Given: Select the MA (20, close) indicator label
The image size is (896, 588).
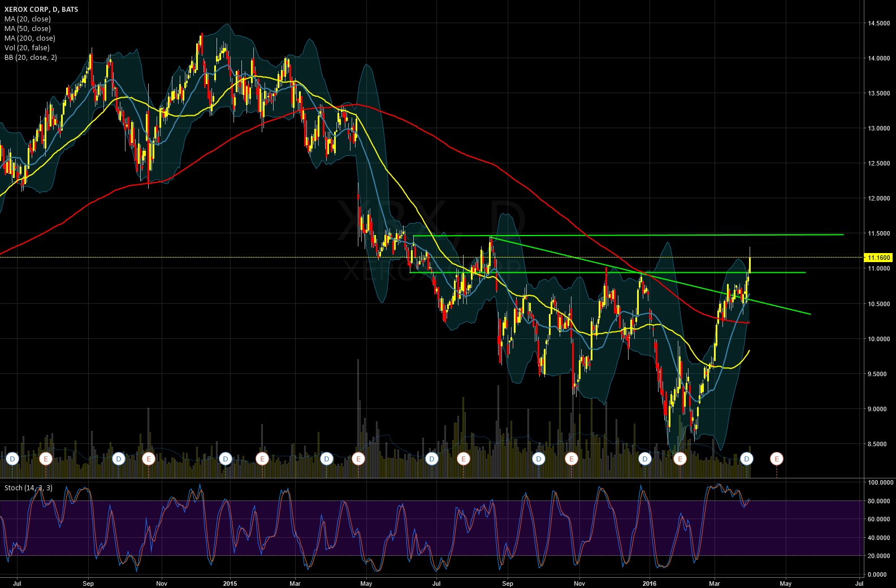Looking at the screenshot, I should (x=28, y=19).
